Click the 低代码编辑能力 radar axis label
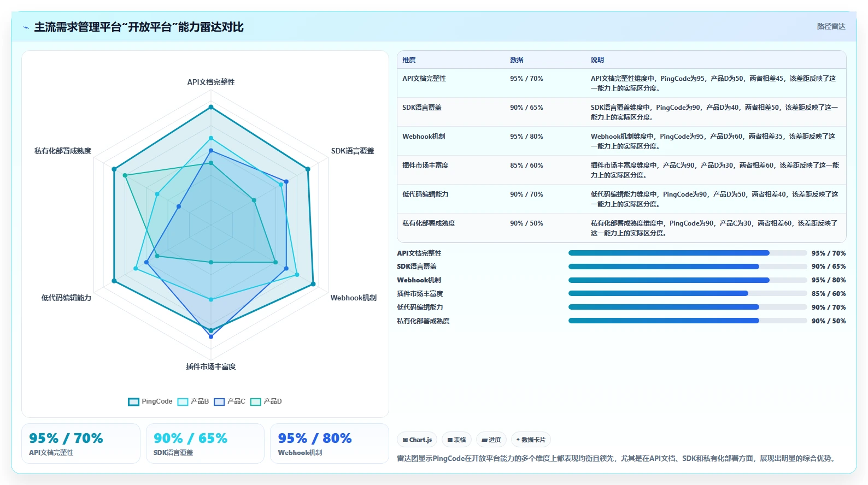This screenshot has width=868, height=485. 66,298
